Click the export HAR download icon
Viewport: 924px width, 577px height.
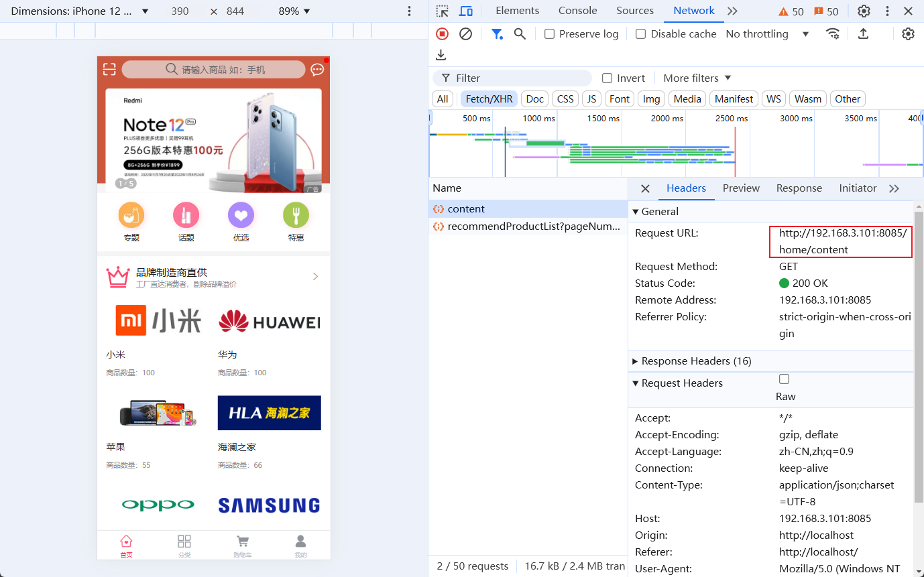click(x=441, y=55)
